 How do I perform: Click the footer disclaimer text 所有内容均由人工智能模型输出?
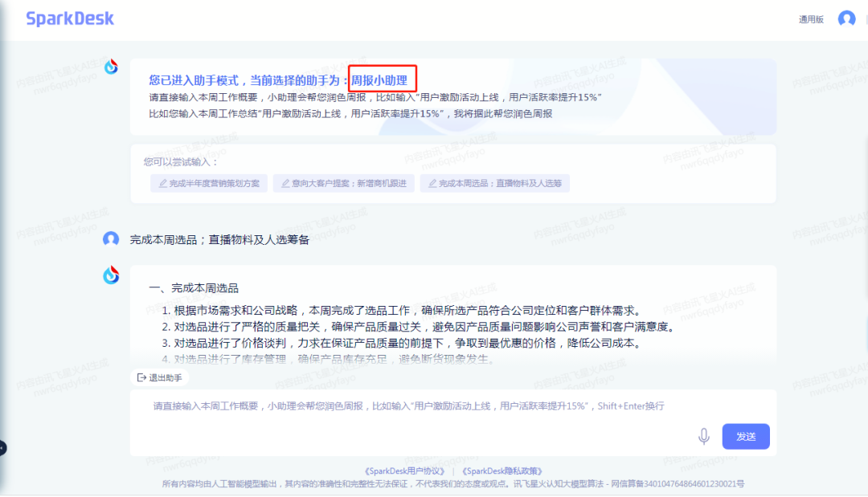452,483
